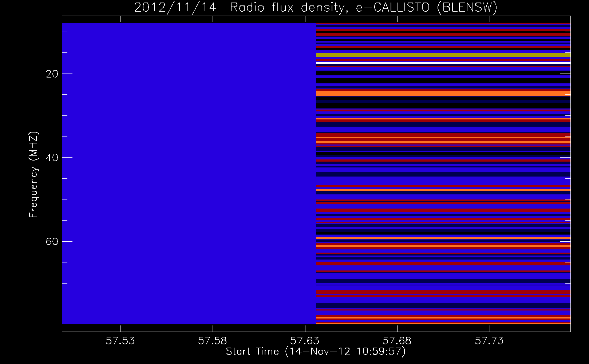Click the x-axis tick label '57.58'
589x364 pixels.
[213, 341]
